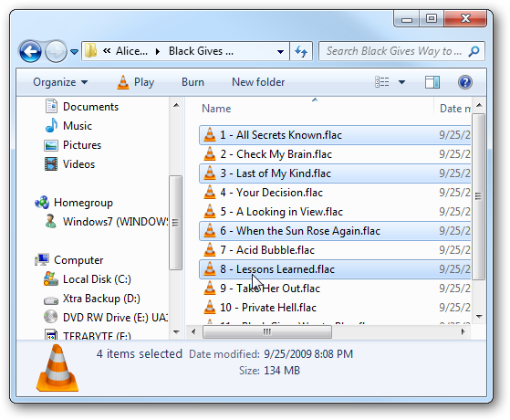Select Homegroup in navigation pane

74,203
